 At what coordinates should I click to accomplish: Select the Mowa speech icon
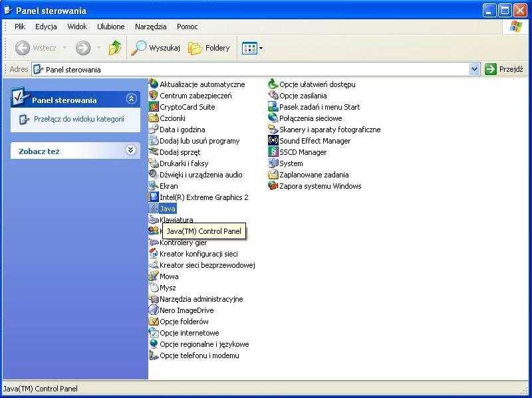point(154,276)
